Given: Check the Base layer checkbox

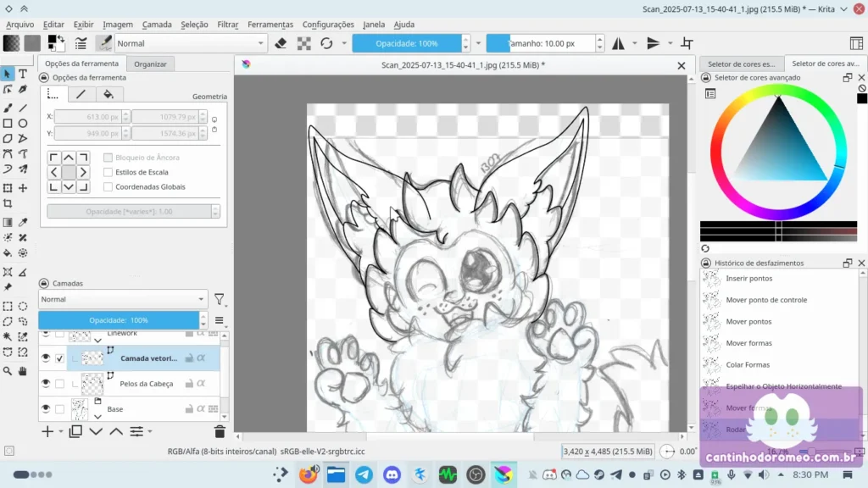Looking at the screenshot, I should tap(60, 409).
